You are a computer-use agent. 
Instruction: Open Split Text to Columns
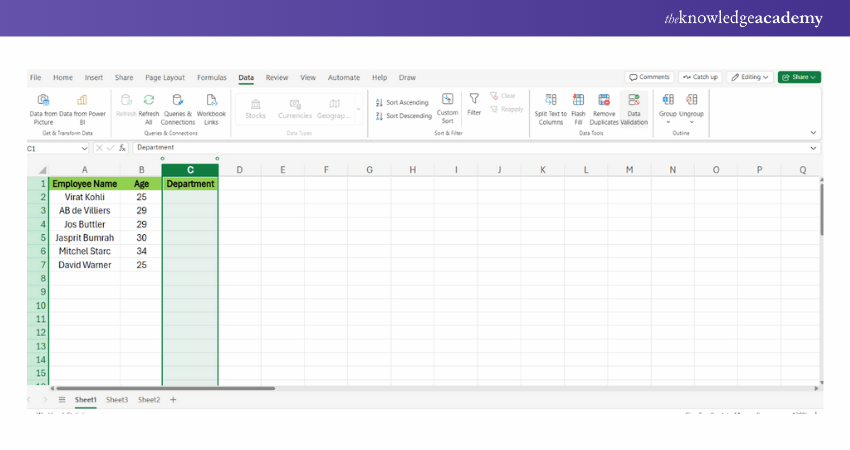point(551,100)
